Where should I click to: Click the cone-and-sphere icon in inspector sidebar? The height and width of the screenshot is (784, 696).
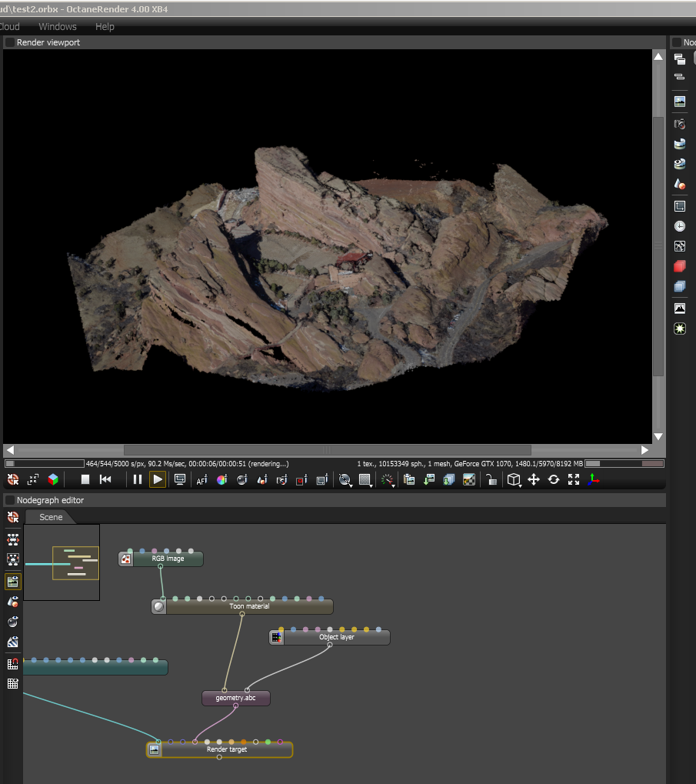(680, 184)
